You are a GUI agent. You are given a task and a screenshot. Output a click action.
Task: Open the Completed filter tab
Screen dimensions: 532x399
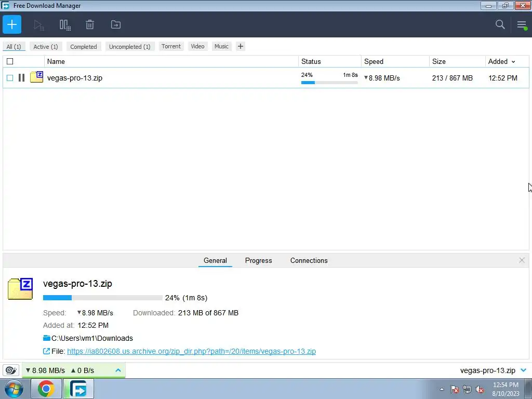(x=84, y=46)
